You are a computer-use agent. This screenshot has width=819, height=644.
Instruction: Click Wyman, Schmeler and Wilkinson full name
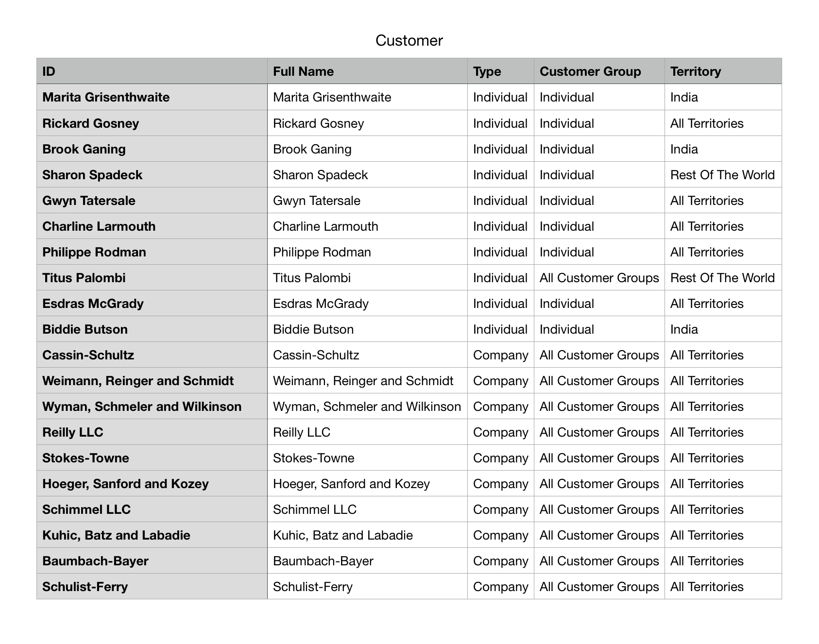tap(367, 406)
